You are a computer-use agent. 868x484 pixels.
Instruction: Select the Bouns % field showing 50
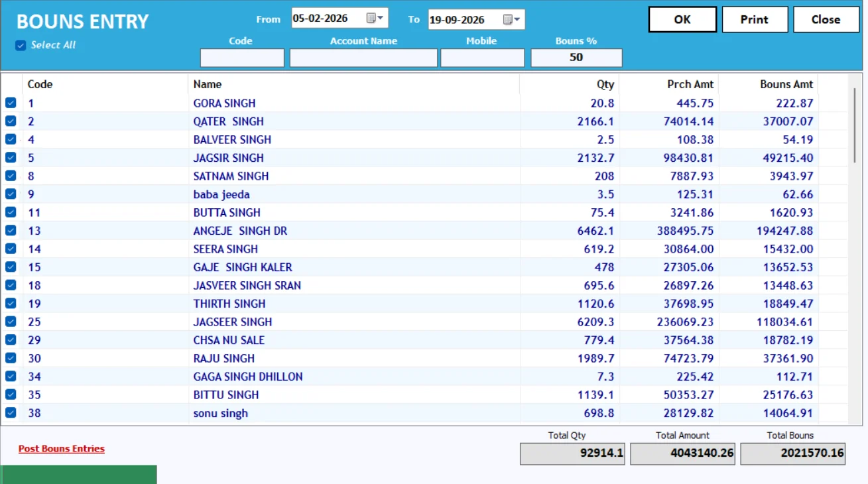(x=576, y=58)
